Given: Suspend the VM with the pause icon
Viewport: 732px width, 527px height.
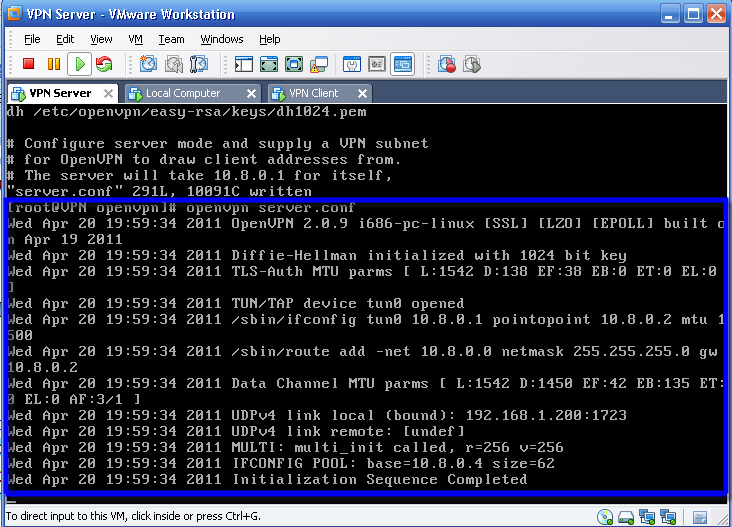Looking at the screenshot, I should tap(54, 64).
